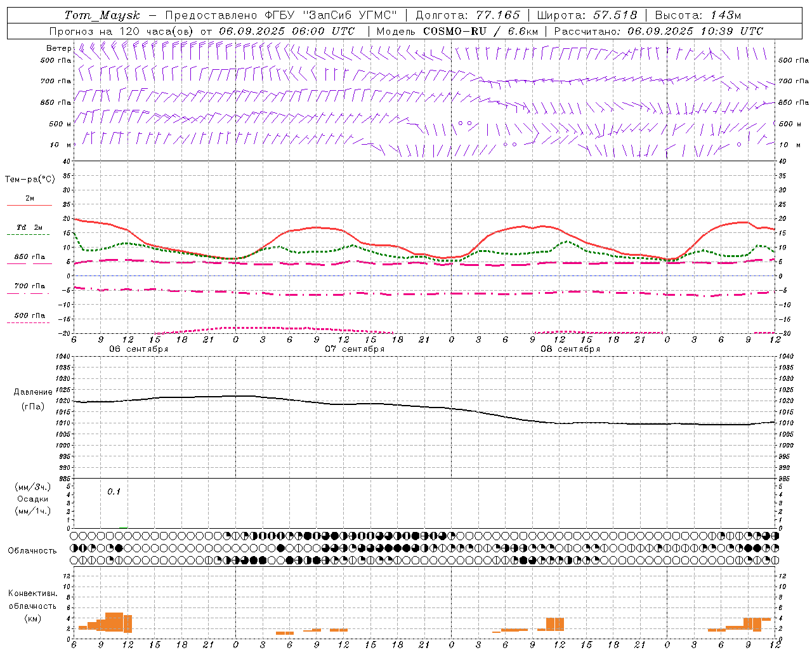Click the '(гПа)' unit under Давление

click(33, 407)
